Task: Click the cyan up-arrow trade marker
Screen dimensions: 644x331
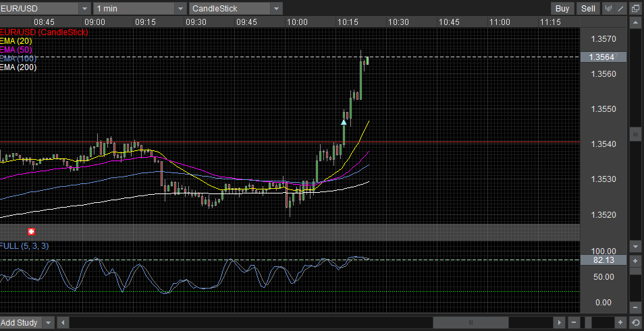Action: point(344,122)
